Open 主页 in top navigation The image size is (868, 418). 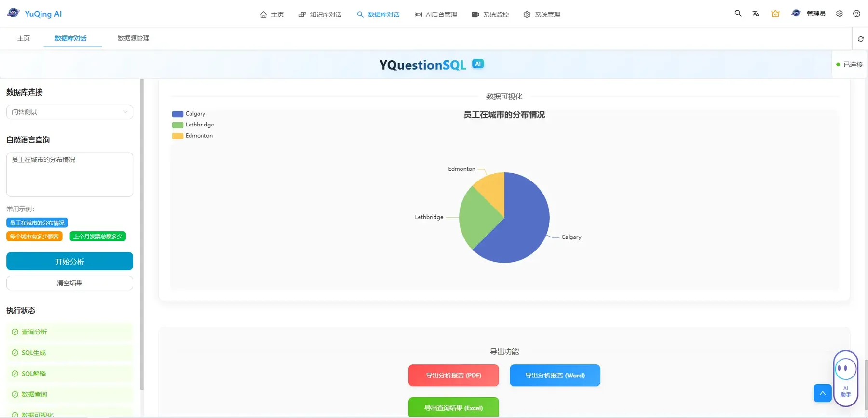coord(272,14)
